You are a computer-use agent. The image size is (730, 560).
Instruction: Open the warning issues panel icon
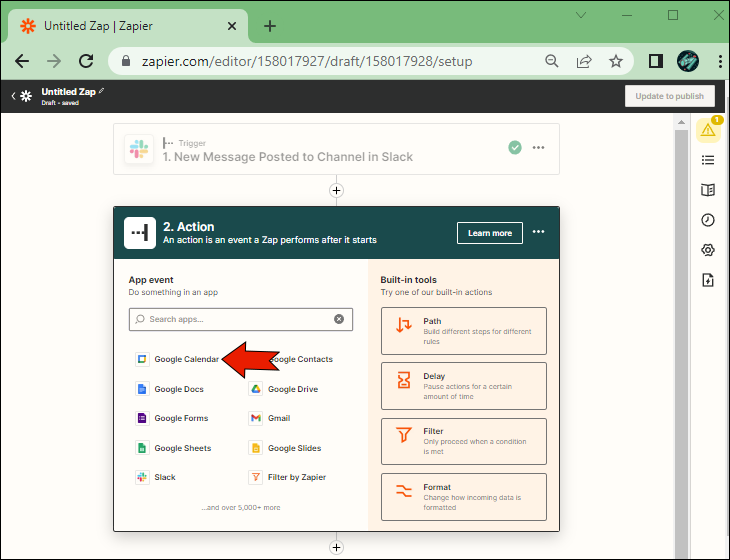tap(708, 130)
